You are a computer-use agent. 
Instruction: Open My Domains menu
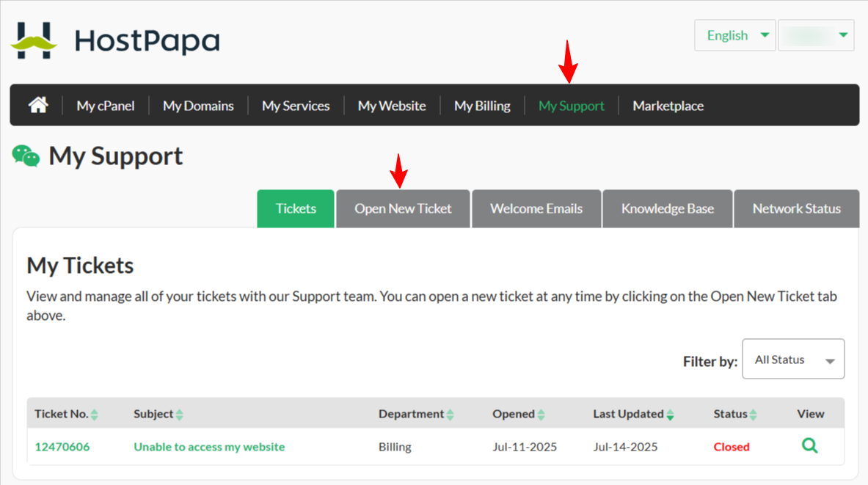[198, 106]
